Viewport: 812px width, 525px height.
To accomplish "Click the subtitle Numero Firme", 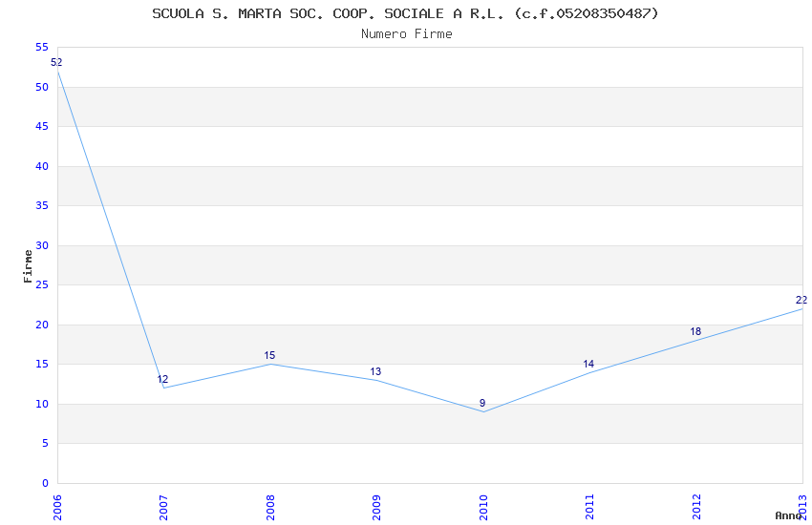I will (407, 34).
